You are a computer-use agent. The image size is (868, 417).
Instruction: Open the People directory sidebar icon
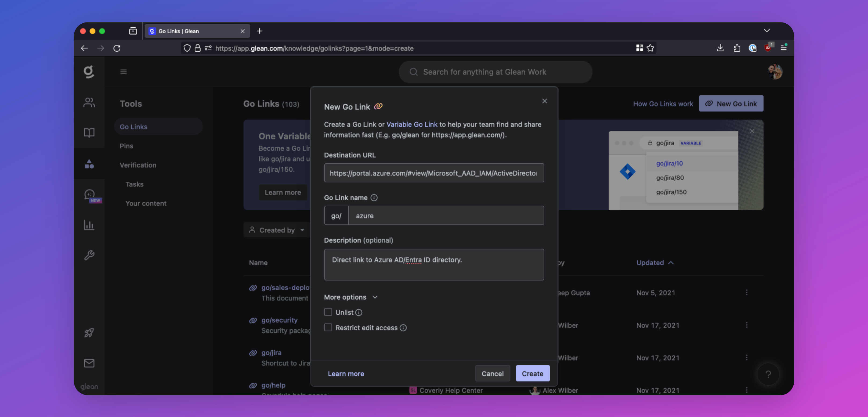[x=89, y=102]
